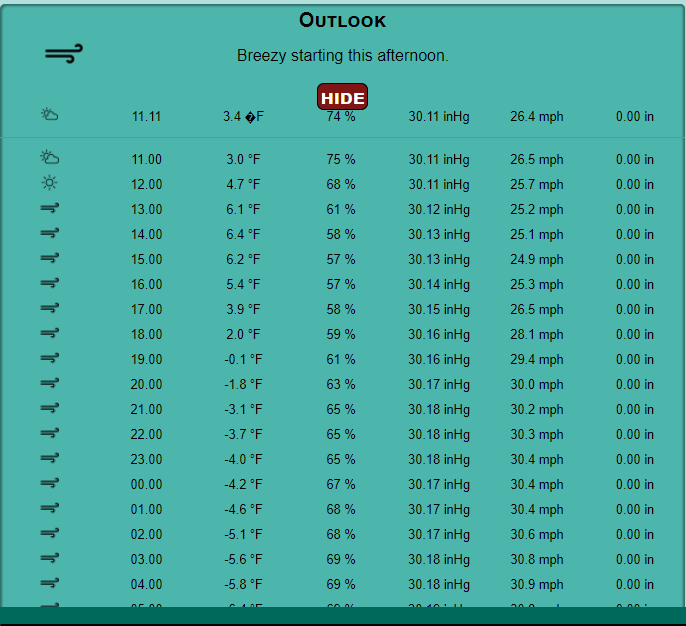Click the -4.6 °F temperature value
This screenshot has width=686, height=626.
(243, 509)
